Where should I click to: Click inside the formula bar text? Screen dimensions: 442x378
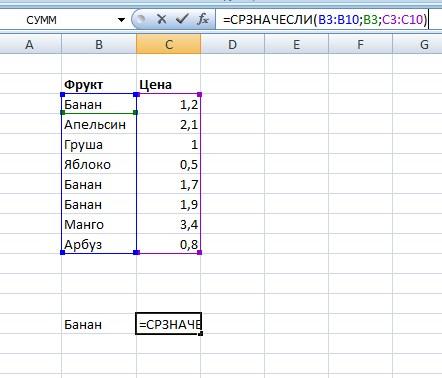325,20
